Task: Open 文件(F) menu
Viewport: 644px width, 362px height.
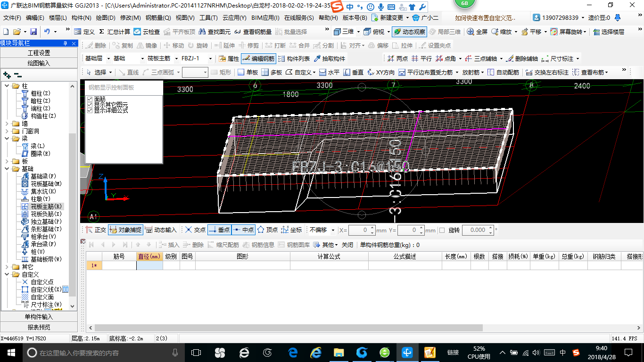Action: pyautogui.click(x=12, y=18)
